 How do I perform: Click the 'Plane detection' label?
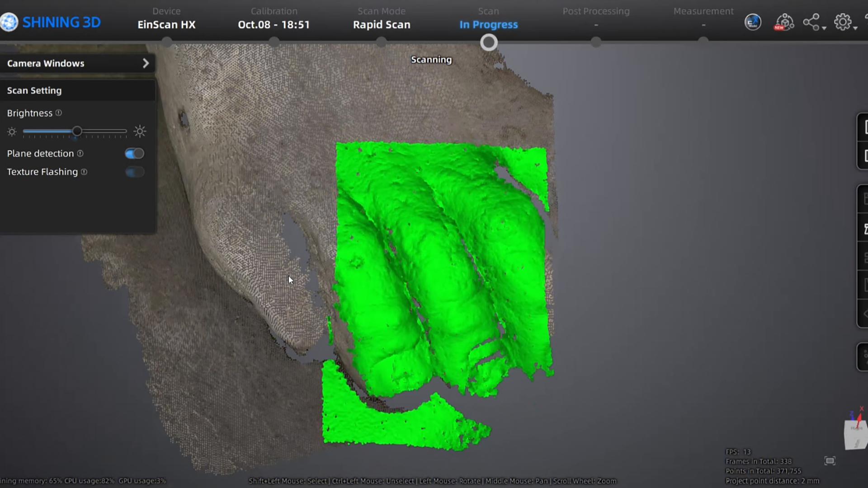[x=40, y=154]
